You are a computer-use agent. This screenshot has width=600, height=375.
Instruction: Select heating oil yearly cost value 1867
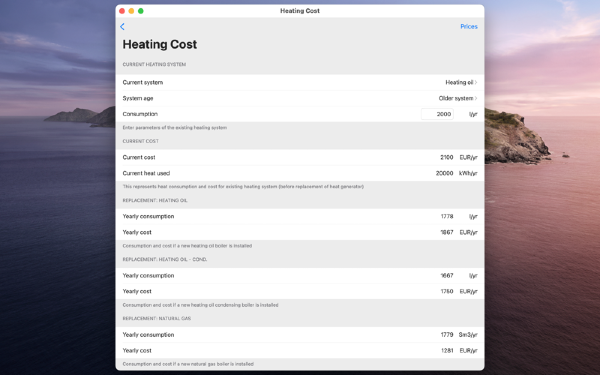(x=447, y=232)
